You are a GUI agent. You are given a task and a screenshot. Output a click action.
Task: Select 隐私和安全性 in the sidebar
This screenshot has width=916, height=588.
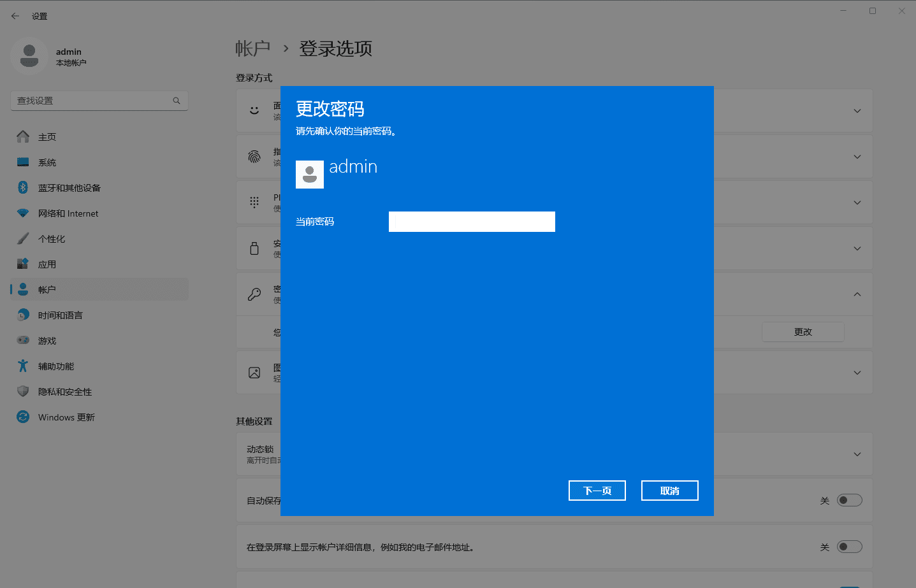(99, 392)
